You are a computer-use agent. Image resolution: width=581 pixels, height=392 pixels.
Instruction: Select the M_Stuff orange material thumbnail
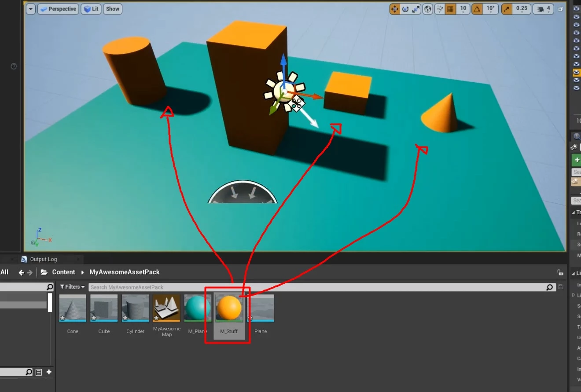(229, 308)
